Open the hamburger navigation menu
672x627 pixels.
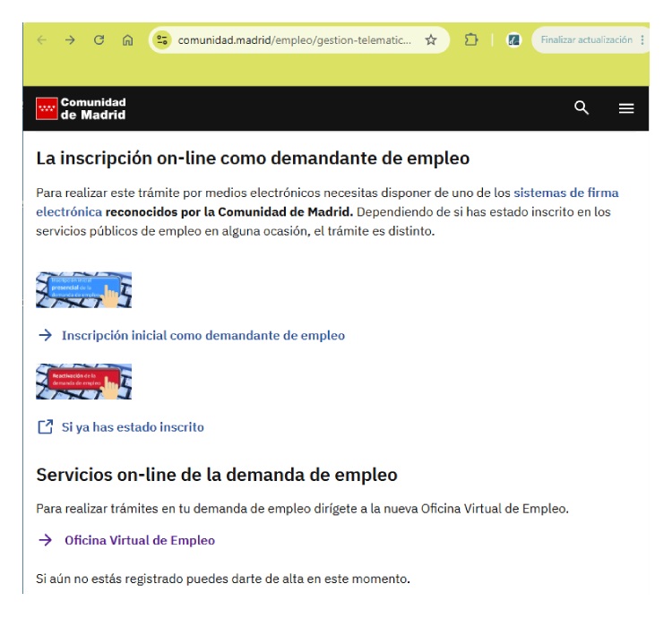(626, 108)
